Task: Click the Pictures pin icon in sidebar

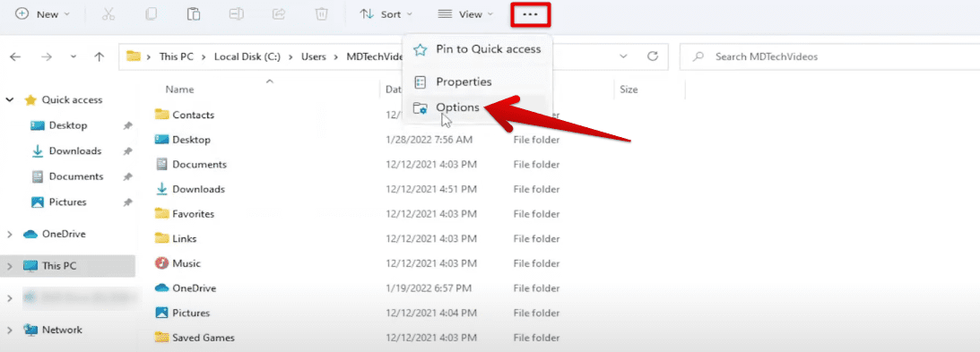Action: pyautogui.click(x=127, y=202)
